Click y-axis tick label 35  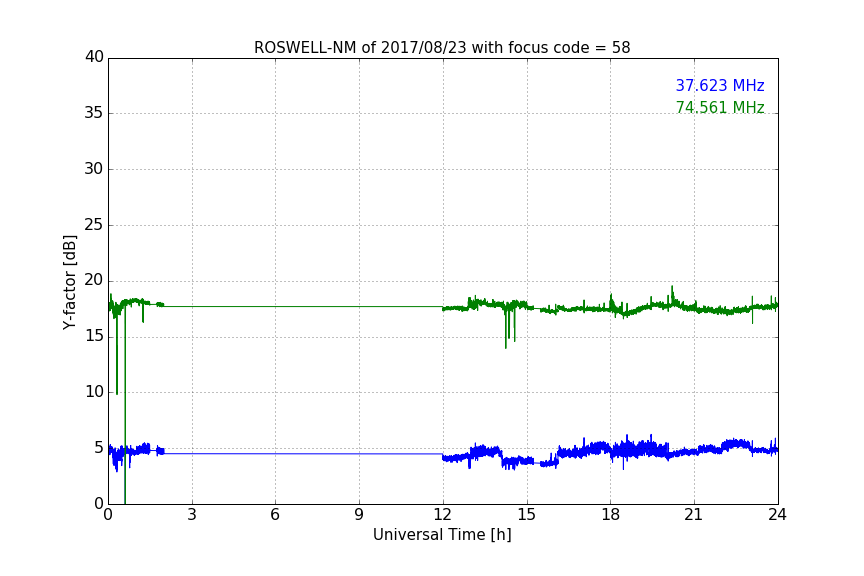click(x=94, y=113)
